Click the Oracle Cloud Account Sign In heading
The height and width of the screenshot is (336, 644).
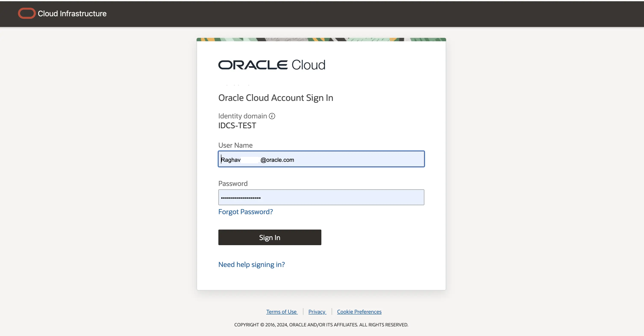(275, 98)
